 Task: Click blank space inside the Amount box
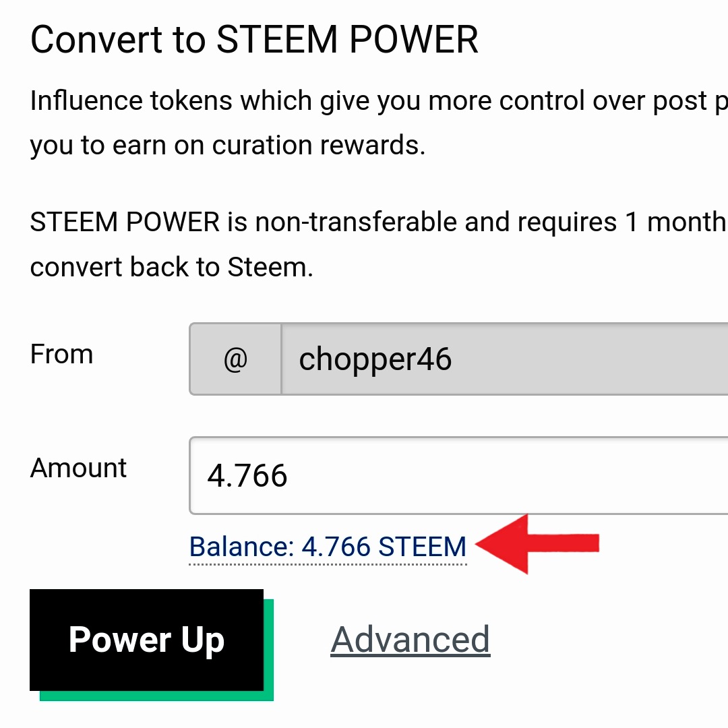pos(511,475)
